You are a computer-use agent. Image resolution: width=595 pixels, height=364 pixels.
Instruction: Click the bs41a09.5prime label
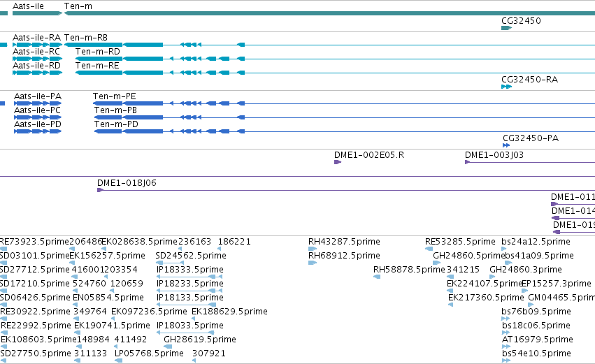pyautogui.click(x=540, y=256)
